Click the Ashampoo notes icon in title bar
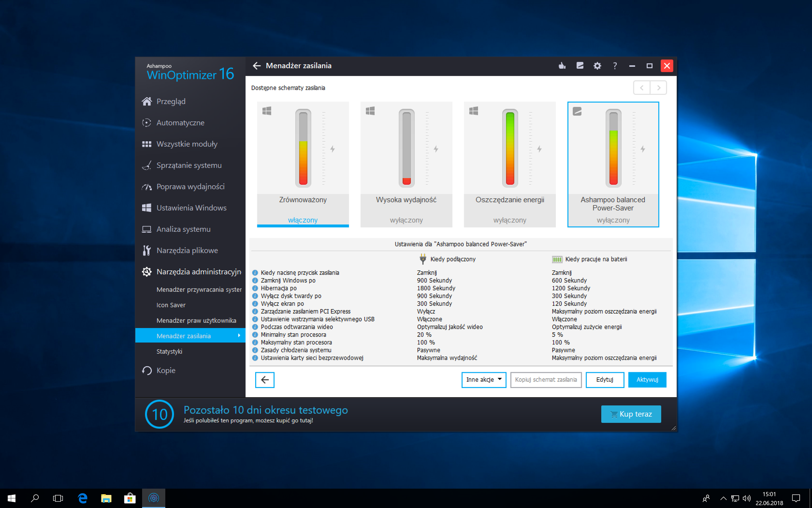This screenshot has height=508, width=812. coord(580,66)
